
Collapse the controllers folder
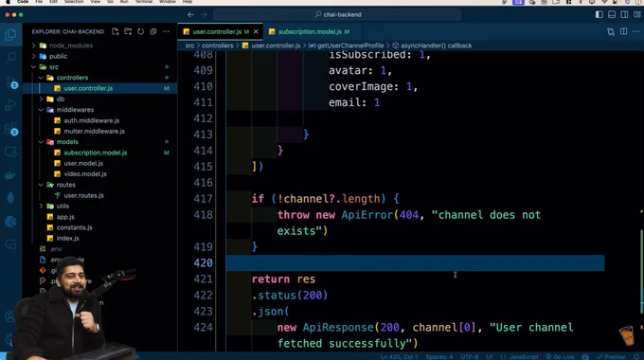coord(72,78)
